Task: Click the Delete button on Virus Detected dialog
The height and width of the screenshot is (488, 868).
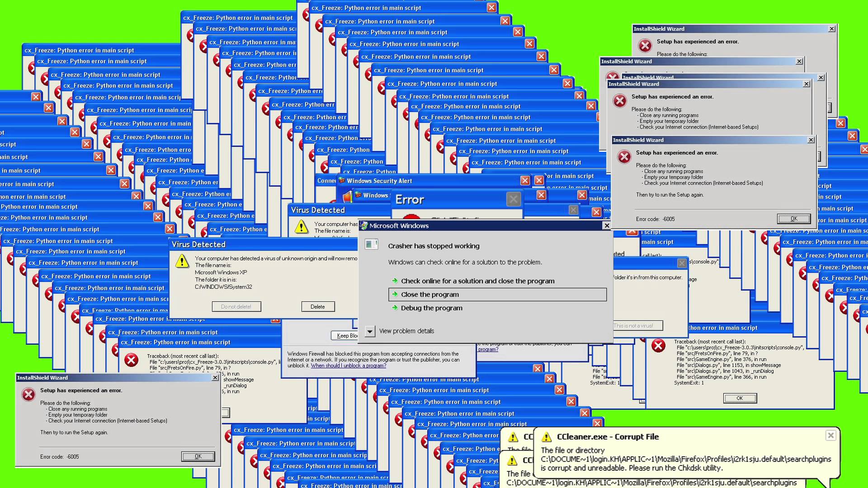Action: pyautogui.click(x=317, y=306)
